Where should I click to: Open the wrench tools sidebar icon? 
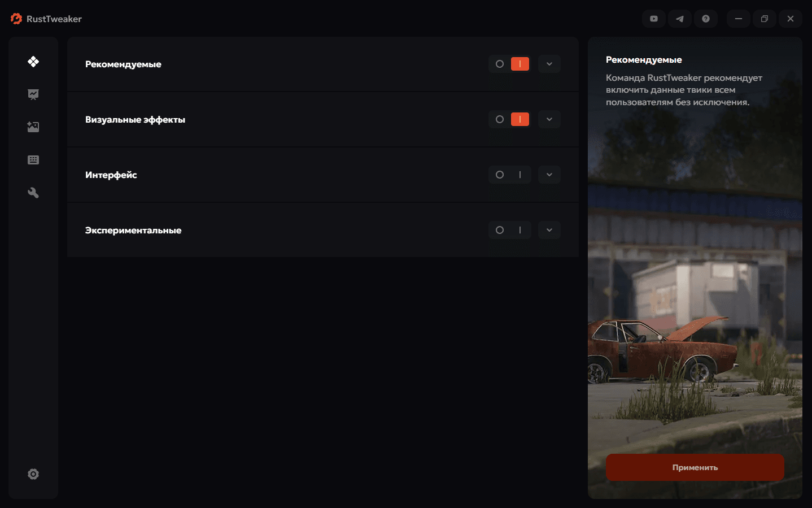point(33,193)
